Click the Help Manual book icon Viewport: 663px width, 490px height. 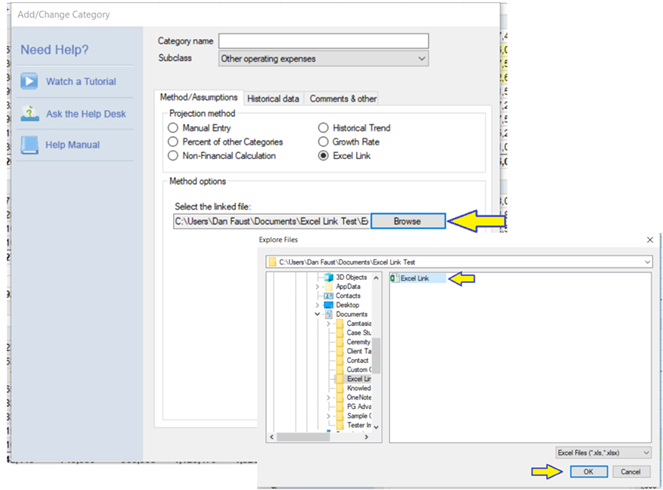(x=30, y=145)
